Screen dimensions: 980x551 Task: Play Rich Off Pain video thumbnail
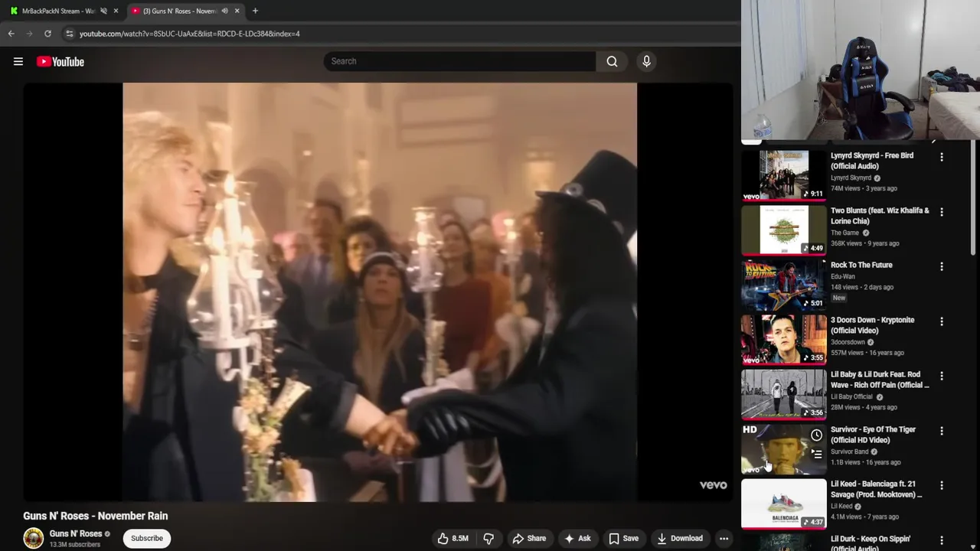[x=784, y=394]
